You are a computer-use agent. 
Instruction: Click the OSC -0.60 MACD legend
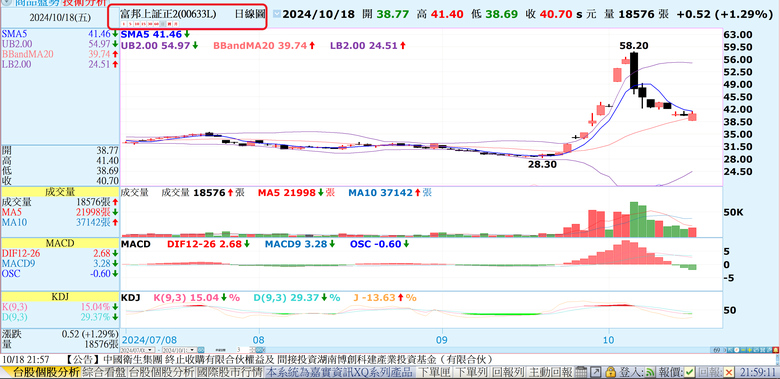[x=381, y=244]
